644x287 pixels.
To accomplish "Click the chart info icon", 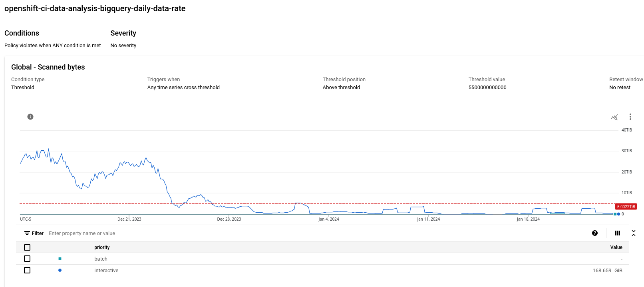I will click(x=30, y=117).
